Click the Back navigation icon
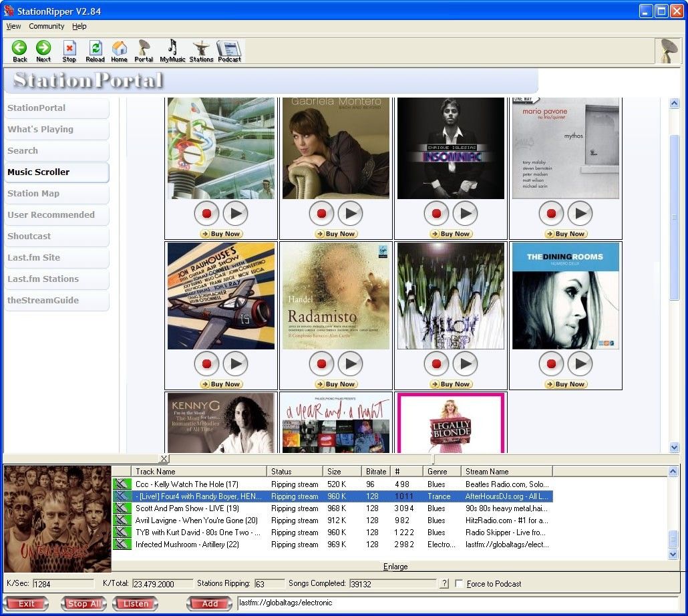 point(19,47)
